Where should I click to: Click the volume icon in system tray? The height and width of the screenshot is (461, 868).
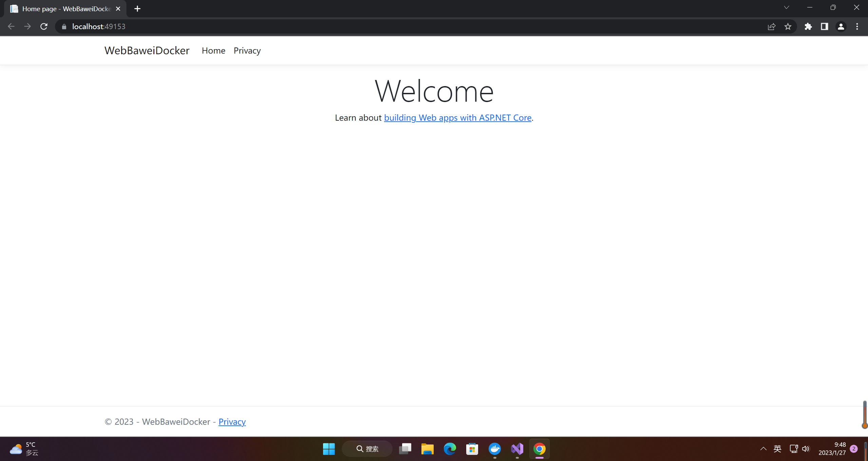(806, 449)
